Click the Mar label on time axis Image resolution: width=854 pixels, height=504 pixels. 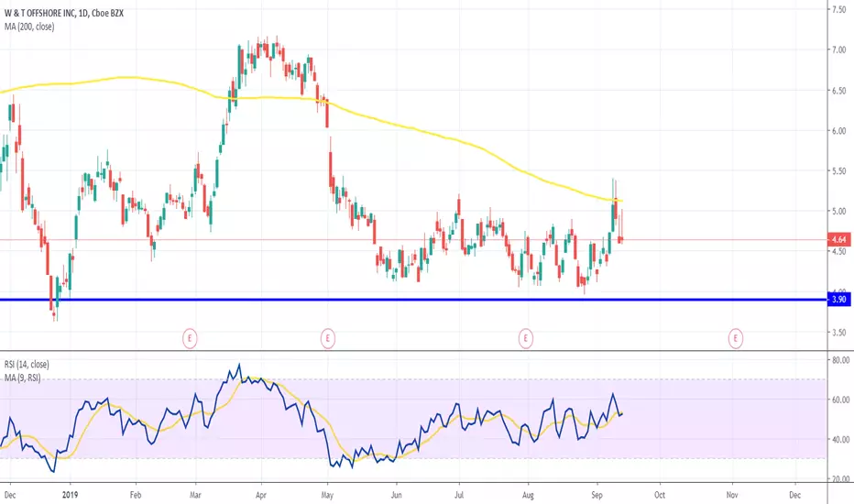(195, 495)
